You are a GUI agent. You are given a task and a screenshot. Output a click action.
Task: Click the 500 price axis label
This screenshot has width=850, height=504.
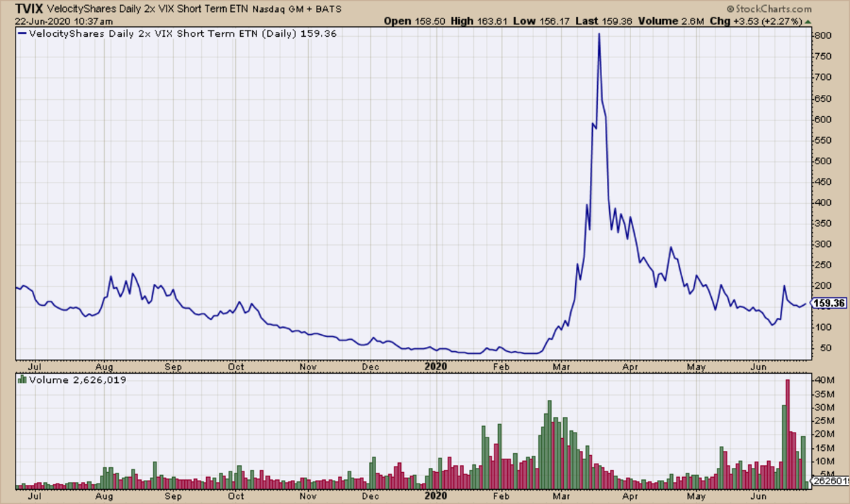click(822, 161)
